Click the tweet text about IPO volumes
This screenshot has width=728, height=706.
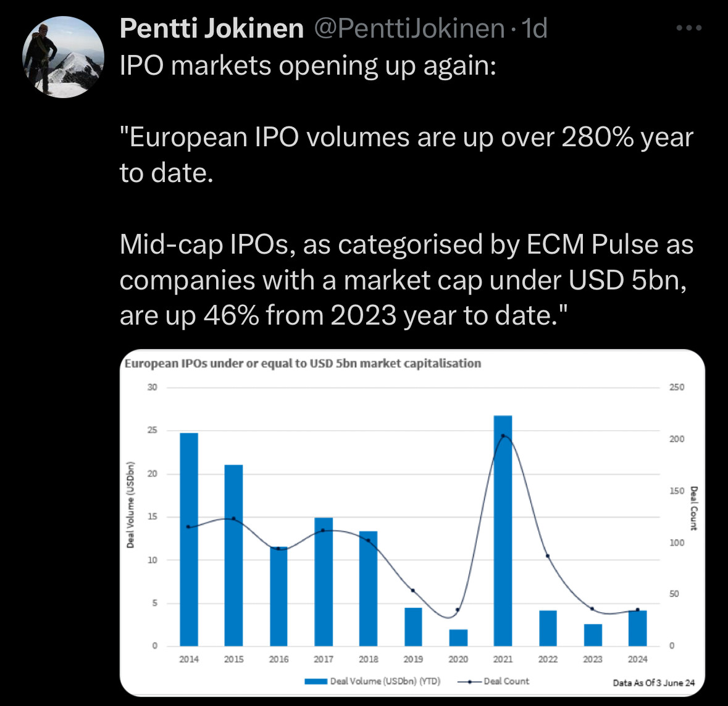(406, 191)
